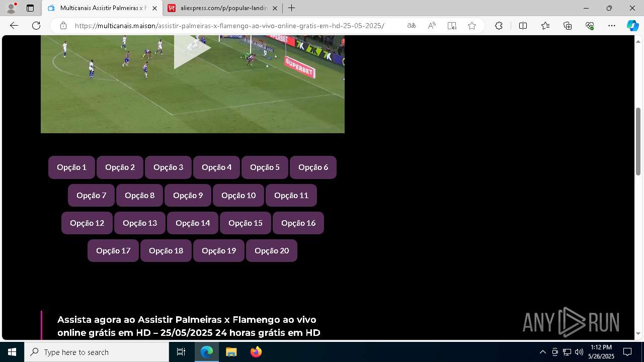
Task: Switch to Opção 16
Action: coord(298,223)
